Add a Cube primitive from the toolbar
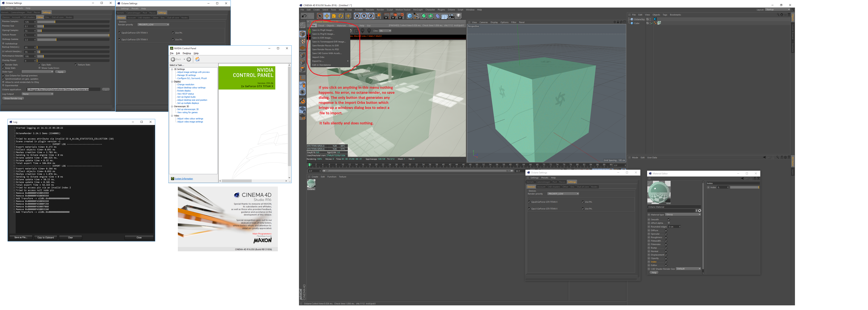 (x=410, y=16)
